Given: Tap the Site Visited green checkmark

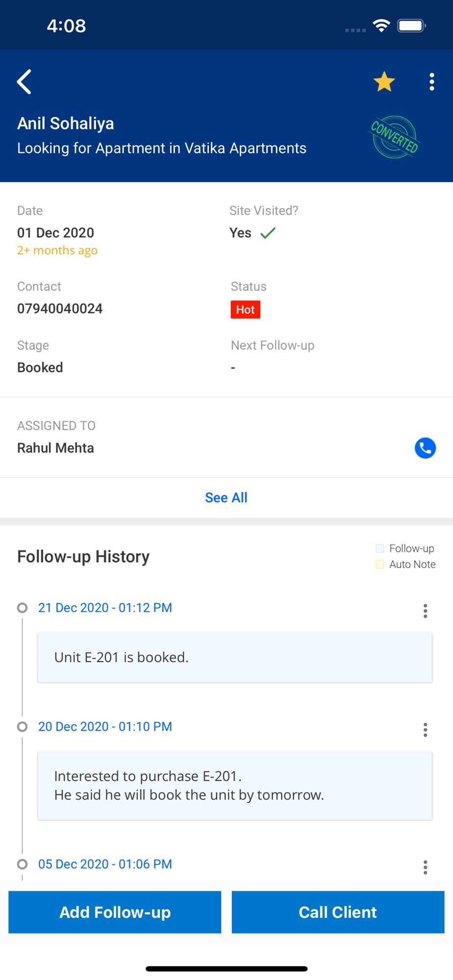Looking at the screenshot, I should [268, 233].
